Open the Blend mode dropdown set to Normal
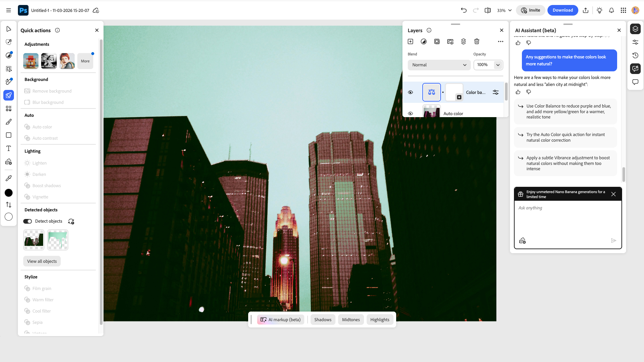644x362 pixels. pyautogui.click(x=439, y=65)
